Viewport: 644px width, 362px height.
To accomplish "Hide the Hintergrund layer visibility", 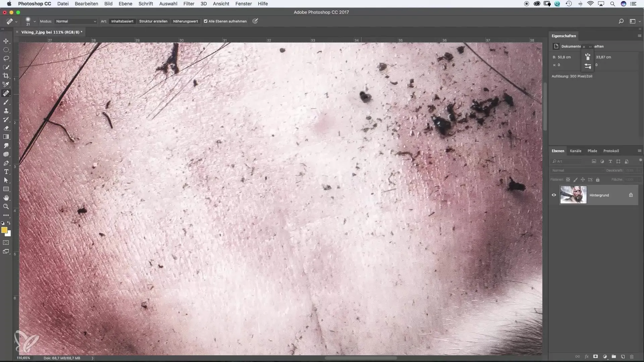I will tap(554, 195).
